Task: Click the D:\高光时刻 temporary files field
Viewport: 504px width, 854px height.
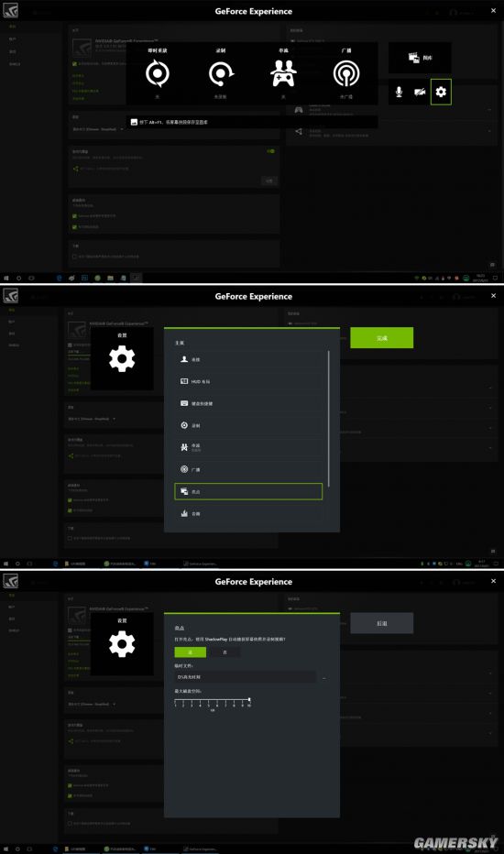Action: click(246, 677)
